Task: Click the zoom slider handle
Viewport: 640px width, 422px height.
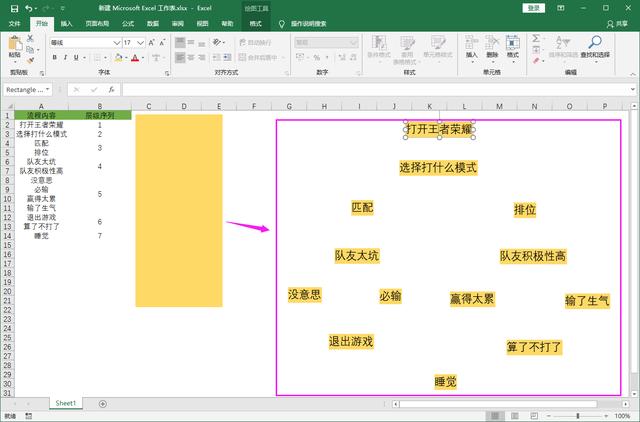Action: (578, 415)
